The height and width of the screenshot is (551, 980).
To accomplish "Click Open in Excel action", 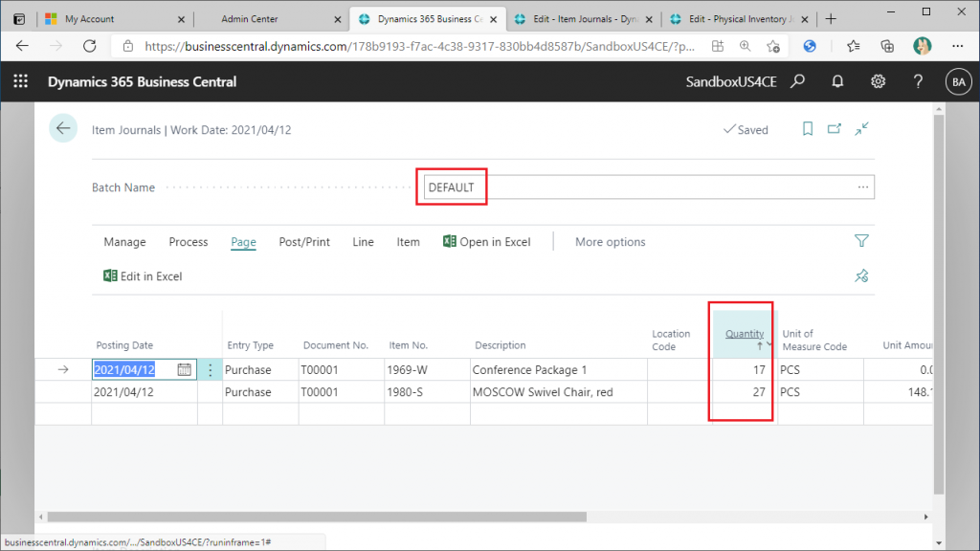I will 487,242.
